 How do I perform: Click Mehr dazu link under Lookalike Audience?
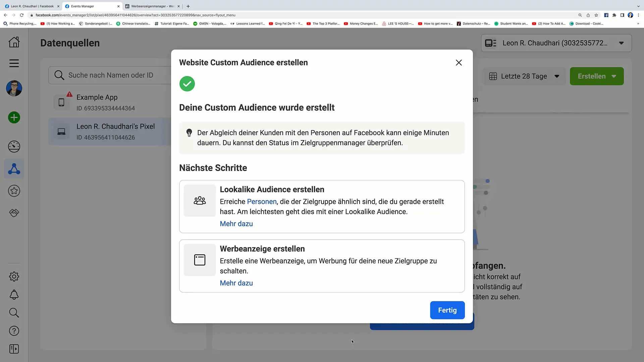tap(236, 223)
